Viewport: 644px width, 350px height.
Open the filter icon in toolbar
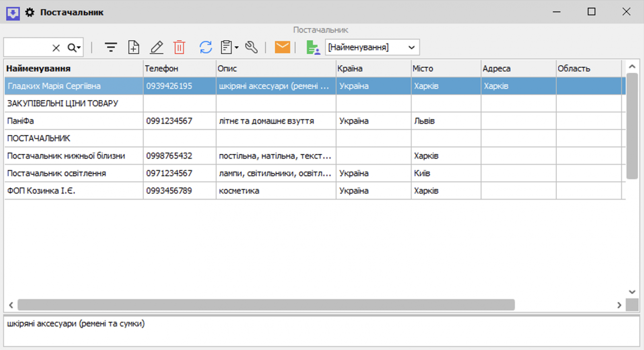111,47
